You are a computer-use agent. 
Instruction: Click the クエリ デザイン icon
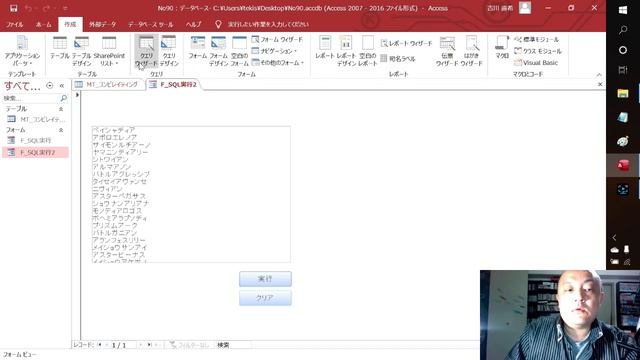pyautogui.click(x=169, y=51)
